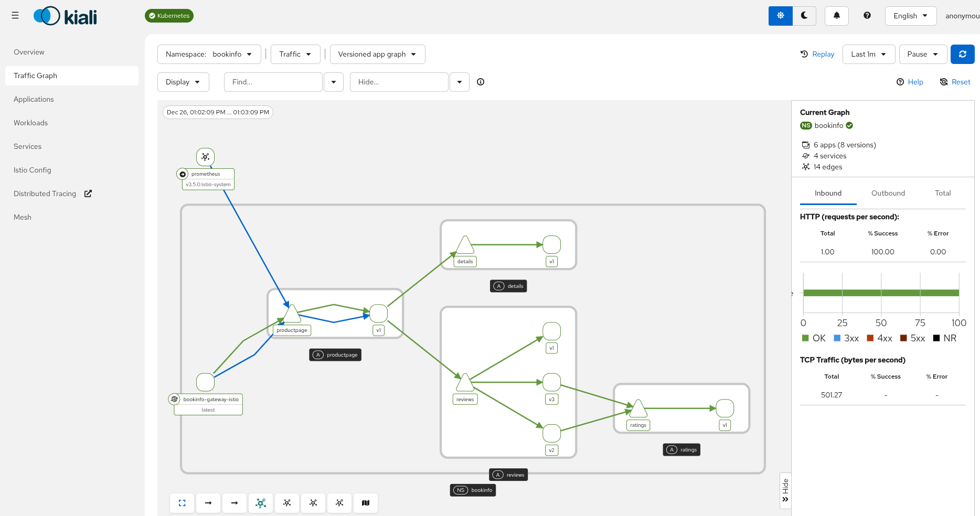
Task: Click the green OK bar in HTTP chart
Action: point(881,293)
